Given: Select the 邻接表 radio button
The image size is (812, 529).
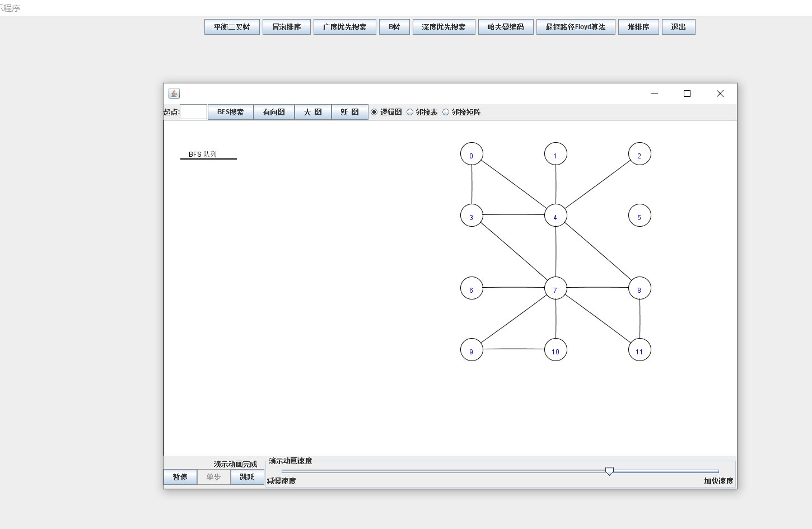Looking at the screenshot, I should (x=410, y=112).
